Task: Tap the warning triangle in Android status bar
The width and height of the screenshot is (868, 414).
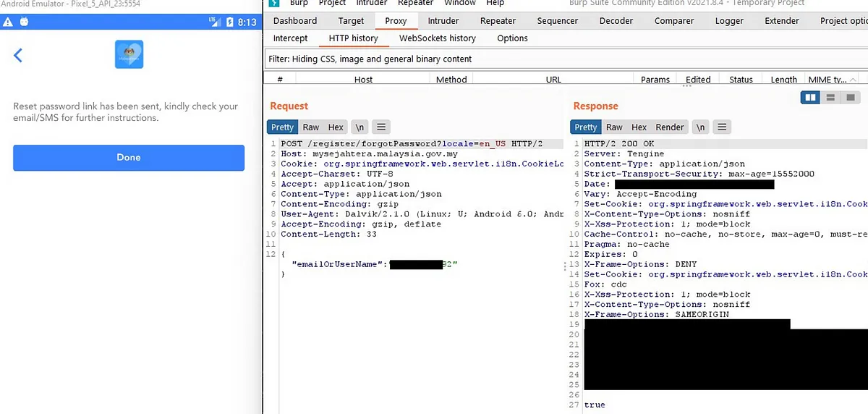Action: pyautogui.click(x=8, y=22)
